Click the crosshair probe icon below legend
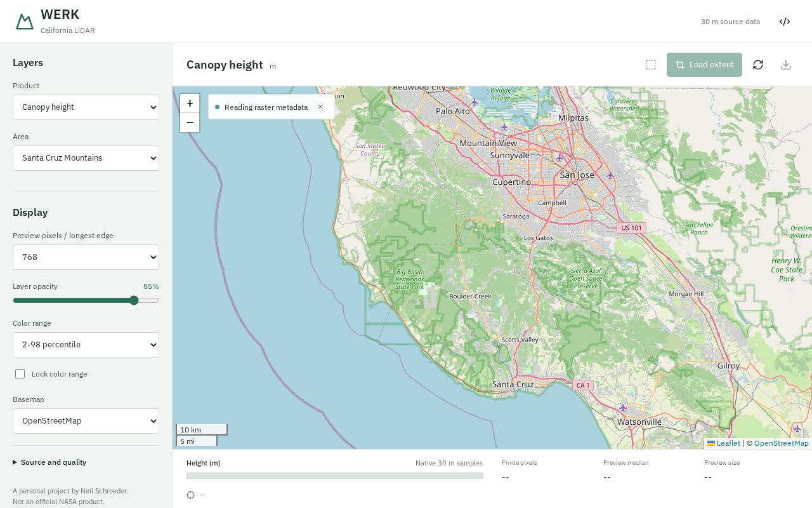 (190, 495)
